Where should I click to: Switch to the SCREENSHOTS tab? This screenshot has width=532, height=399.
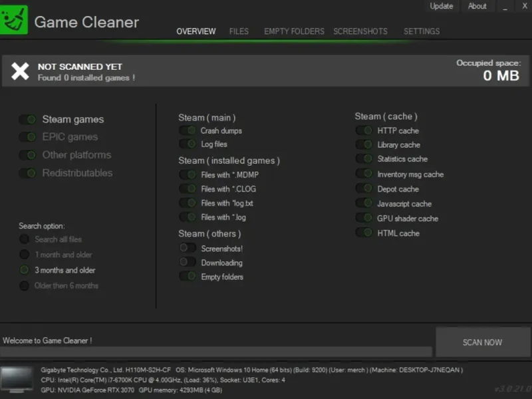click(x=360, y=31)
